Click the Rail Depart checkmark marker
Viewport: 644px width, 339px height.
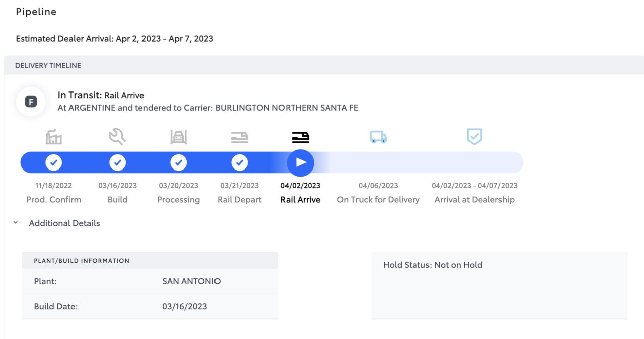pos(239,162)
